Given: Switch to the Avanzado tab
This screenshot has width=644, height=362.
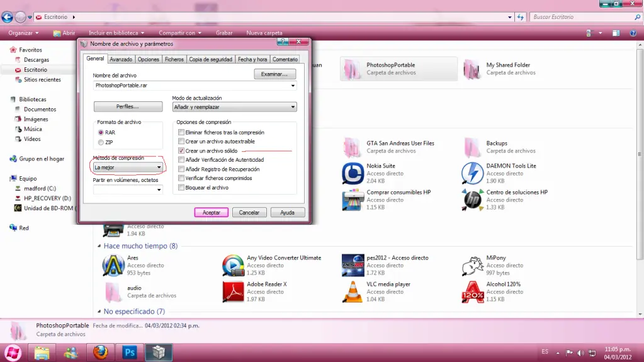Looking at the screenshot, I should pos(121,59).
